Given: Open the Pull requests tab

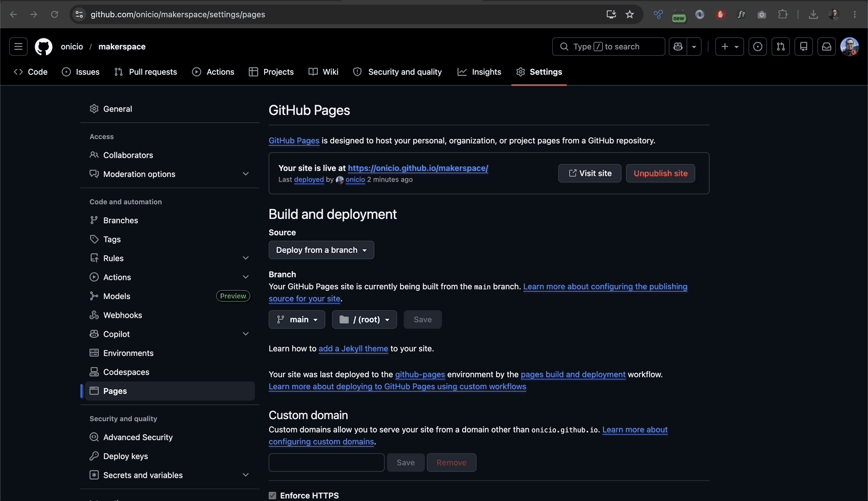Looking at the screenshot, I should pyautogui.click(x=146, y=72).
